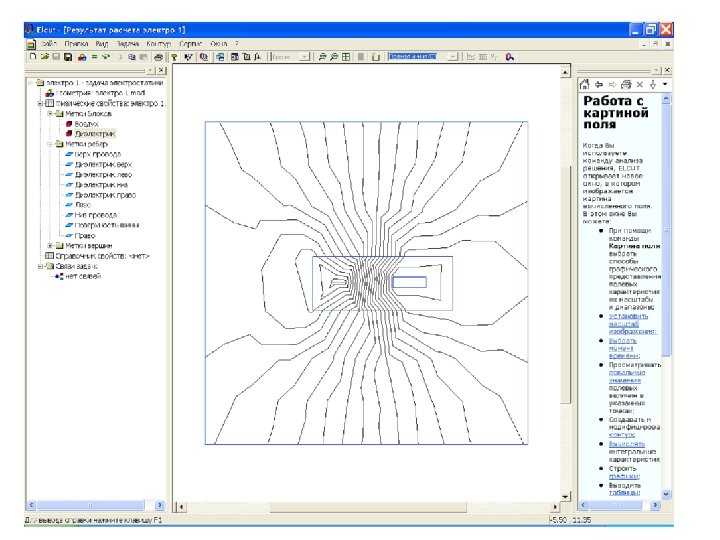Follow the Выбрать момент времени link
This screenshot has height=540, width=720.
[623, 348]
